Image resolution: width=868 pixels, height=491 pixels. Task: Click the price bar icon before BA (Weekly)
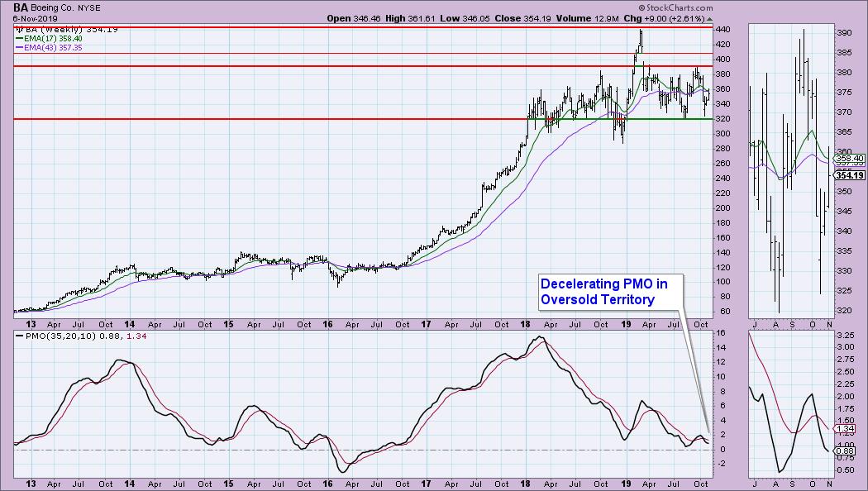tap(19, 29)
